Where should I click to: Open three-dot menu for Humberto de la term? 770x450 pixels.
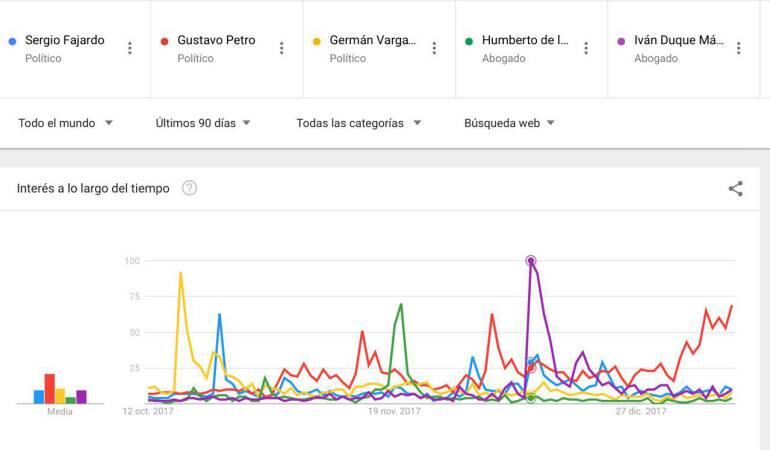coord(586,48)
